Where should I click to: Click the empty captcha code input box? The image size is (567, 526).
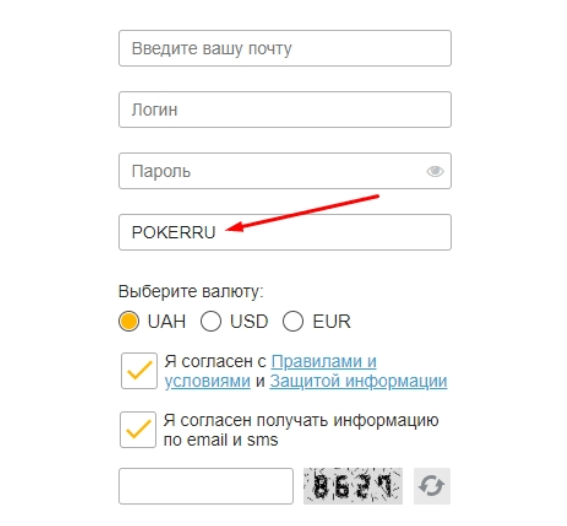206,486
